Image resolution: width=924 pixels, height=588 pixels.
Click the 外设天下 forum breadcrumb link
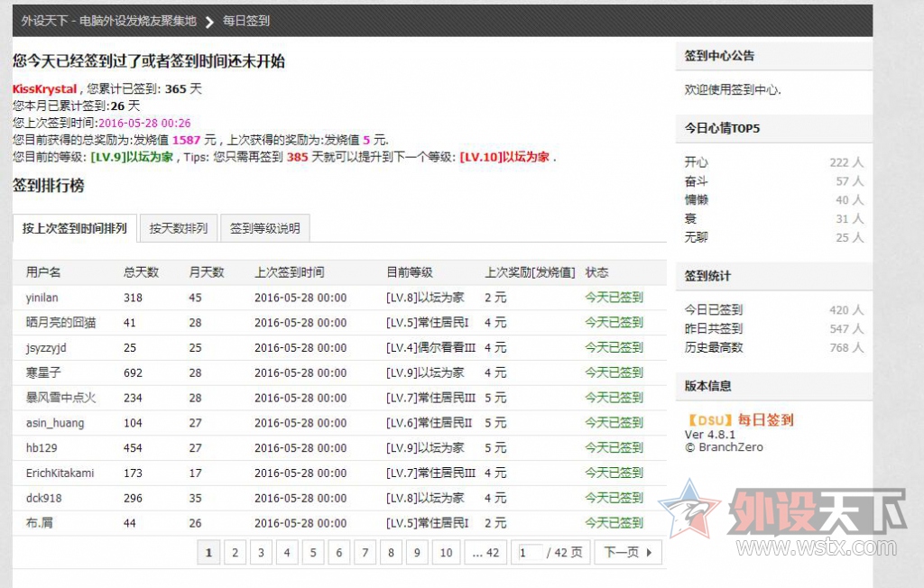(108, 21)
